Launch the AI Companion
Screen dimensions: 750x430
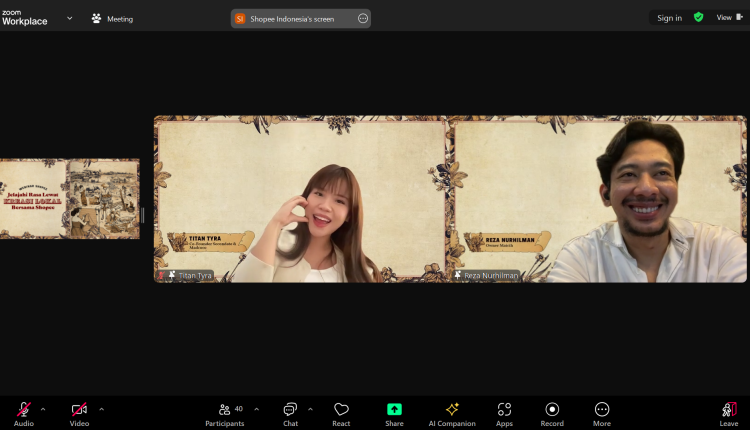452,410
